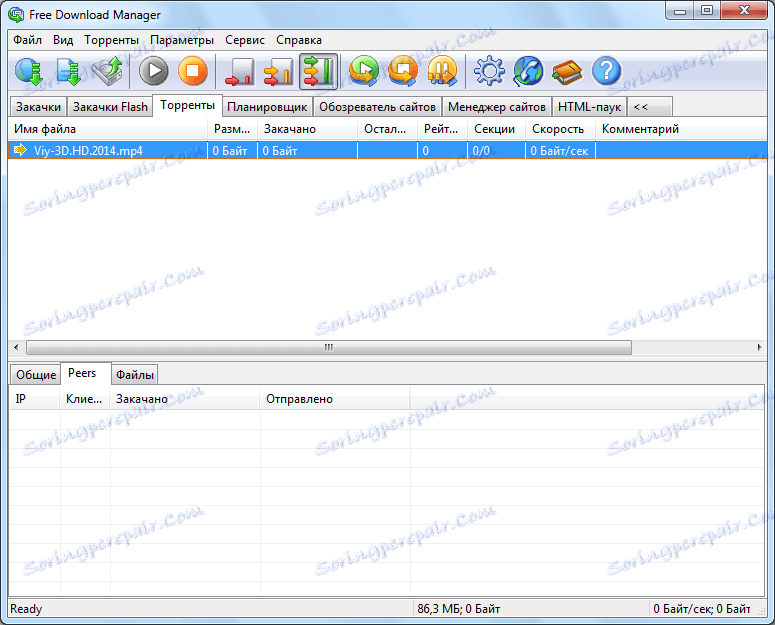Click the stop all downloads icon

coord(403,72)
